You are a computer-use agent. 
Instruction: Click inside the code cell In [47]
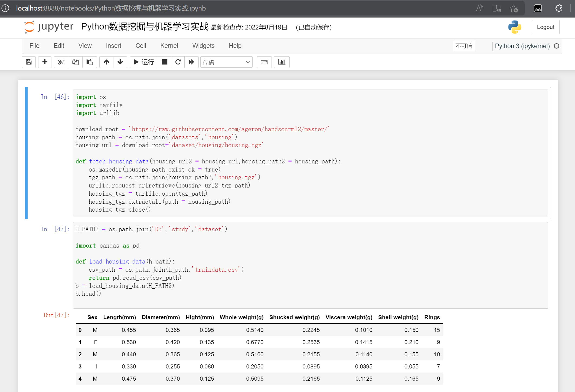coord(311,265)
